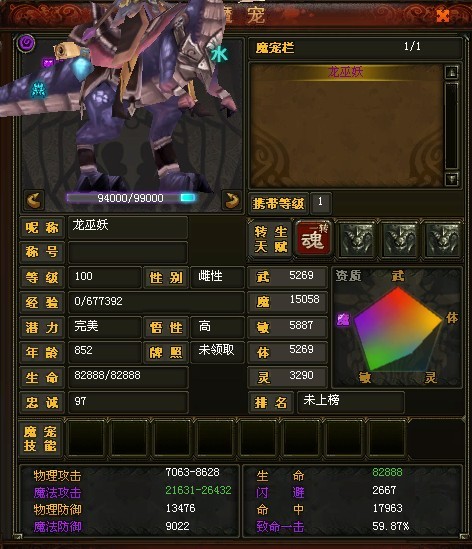Click the purple swirl icon above pet portrait
Screen dimensions: 472x549
pos(27,43)
